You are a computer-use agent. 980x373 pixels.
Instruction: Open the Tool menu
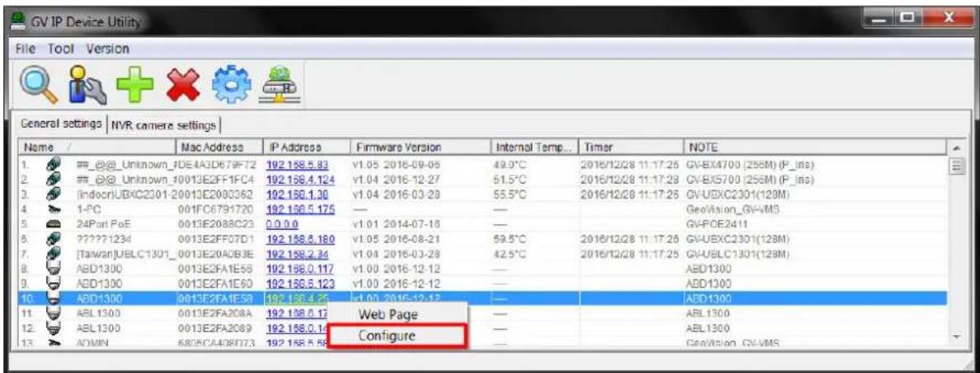click(61, 48)
